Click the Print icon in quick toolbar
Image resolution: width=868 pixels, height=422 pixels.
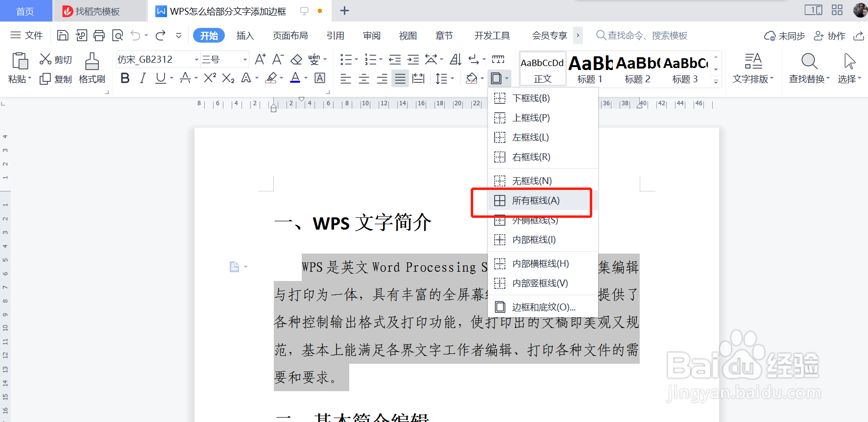[99, 35]
